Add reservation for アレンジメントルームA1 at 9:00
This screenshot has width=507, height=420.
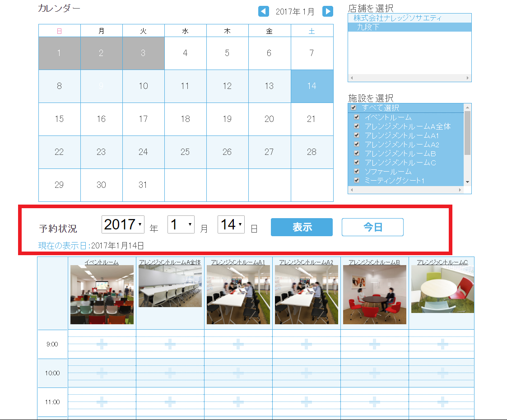click(x=238, y=344)
